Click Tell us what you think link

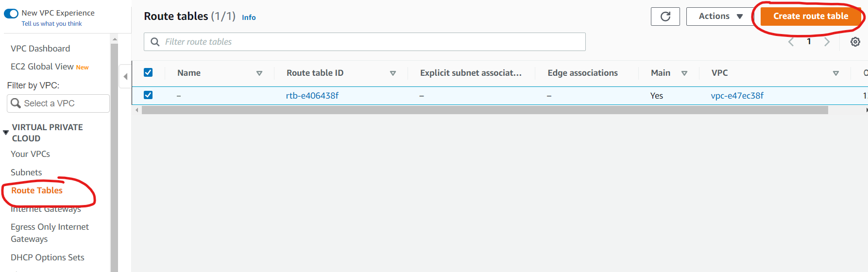point(51,24)
